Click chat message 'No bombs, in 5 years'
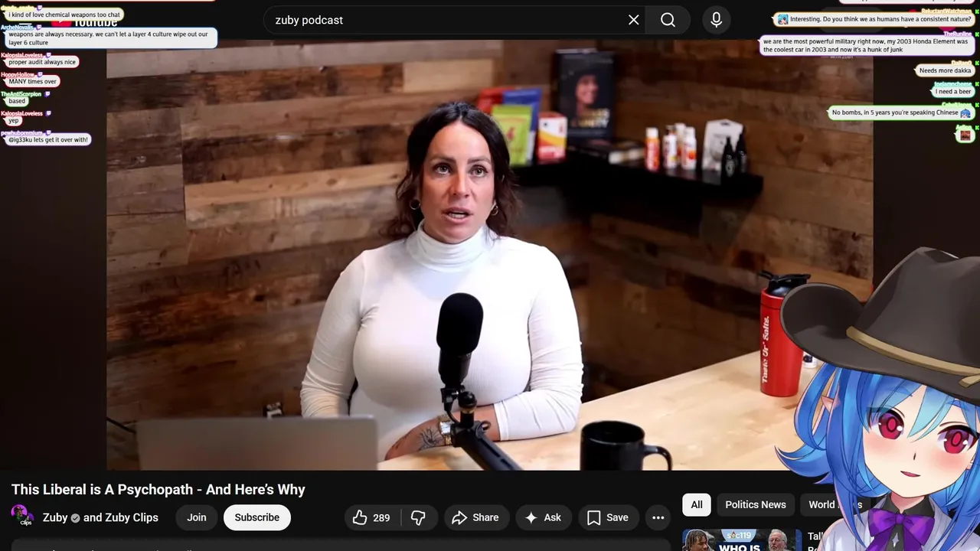 pos(901,112)
